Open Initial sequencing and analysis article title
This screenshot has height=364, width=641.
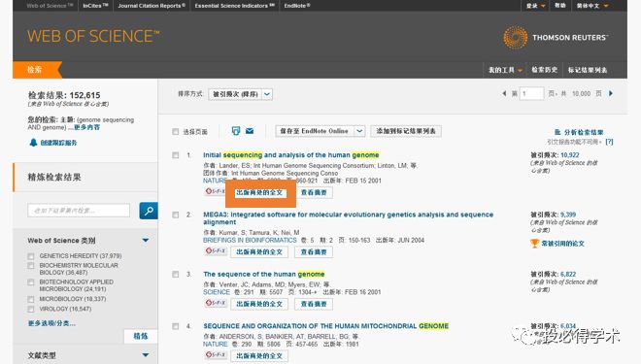point(291,155)
